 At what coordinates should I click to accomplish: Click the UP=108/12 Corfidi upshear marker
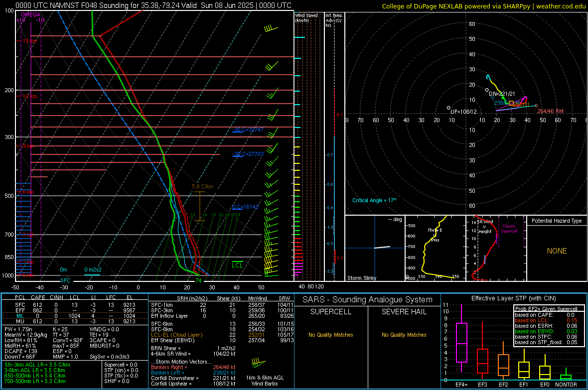[x=448, y=108]
